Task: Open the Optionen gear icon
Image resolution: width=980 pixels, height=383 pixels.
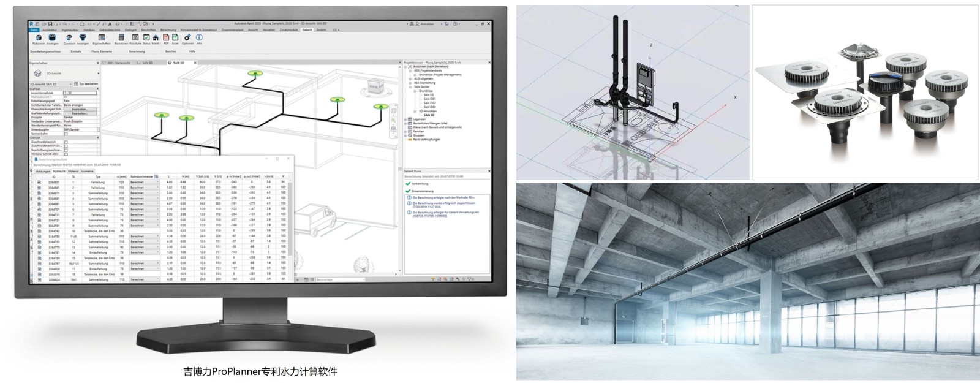Action: click(x=187, y=39)
